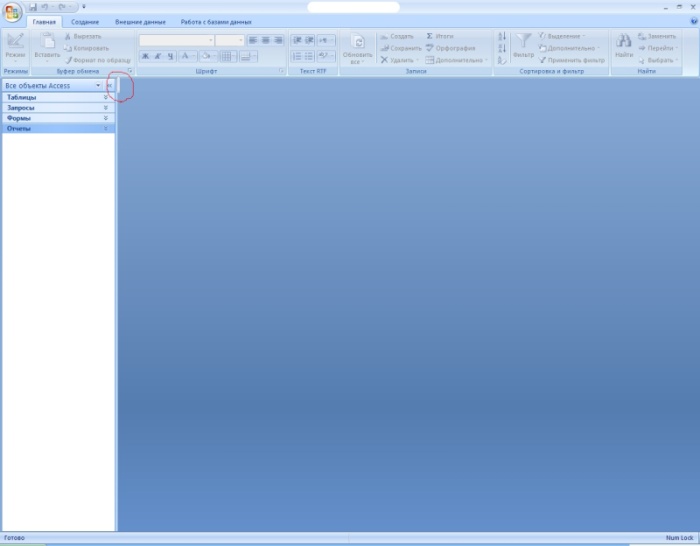Screen dimensions: 700x546
Task: Align text right
Action: [278, 40]
